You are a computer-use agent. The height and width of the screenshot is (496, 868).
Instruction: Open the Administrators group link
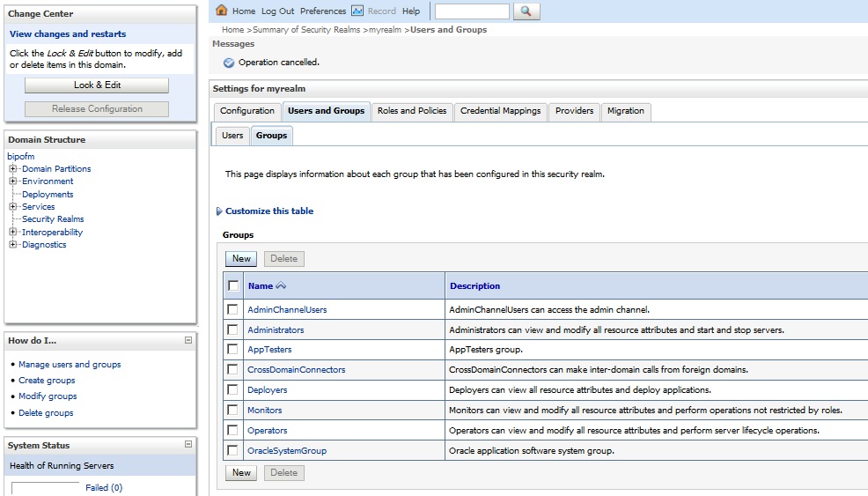coord(276,329)
